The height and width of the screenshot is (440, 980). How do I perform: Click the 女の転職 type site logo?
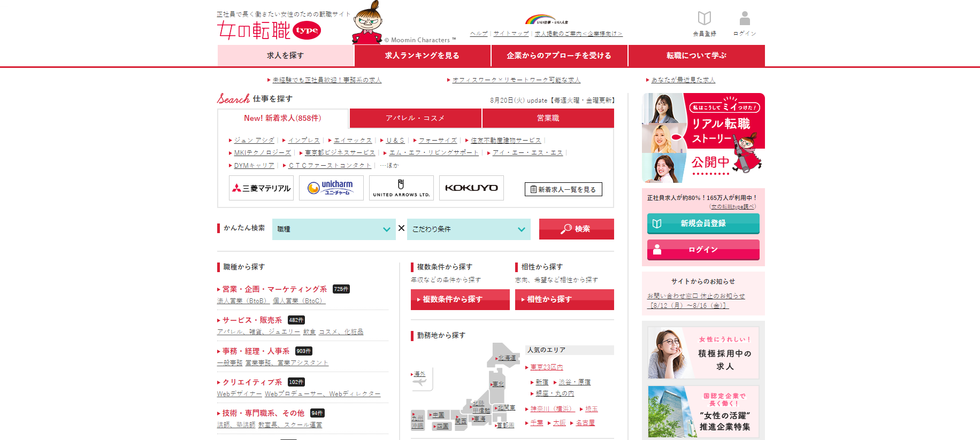269,30
